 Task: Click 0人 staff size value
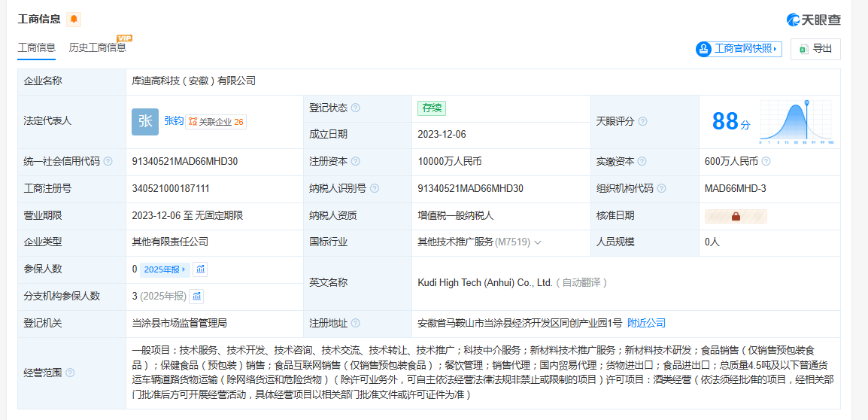[712, 242]
